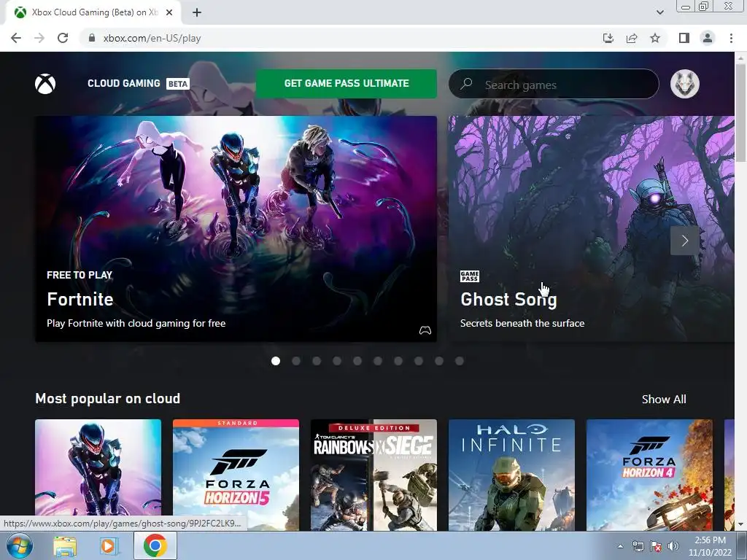Image resolution: width=747 pixels, height=560 pixels.
Task: Click the taskbar clock and date
Action: pyautogui.click(x=710, y=546)
